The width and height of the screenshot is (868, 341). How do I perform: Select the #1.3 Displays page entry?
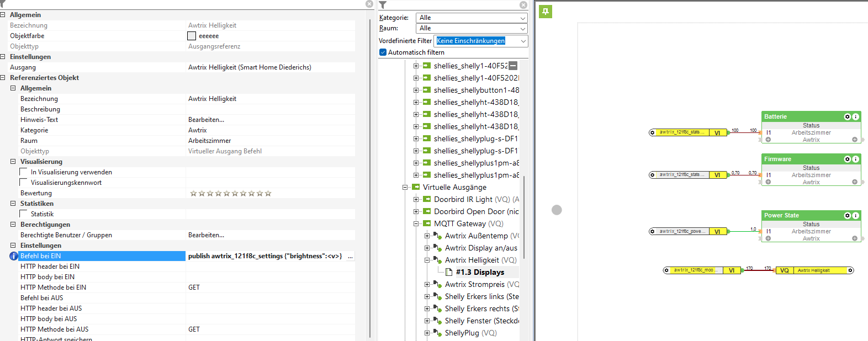pos(479,273)
